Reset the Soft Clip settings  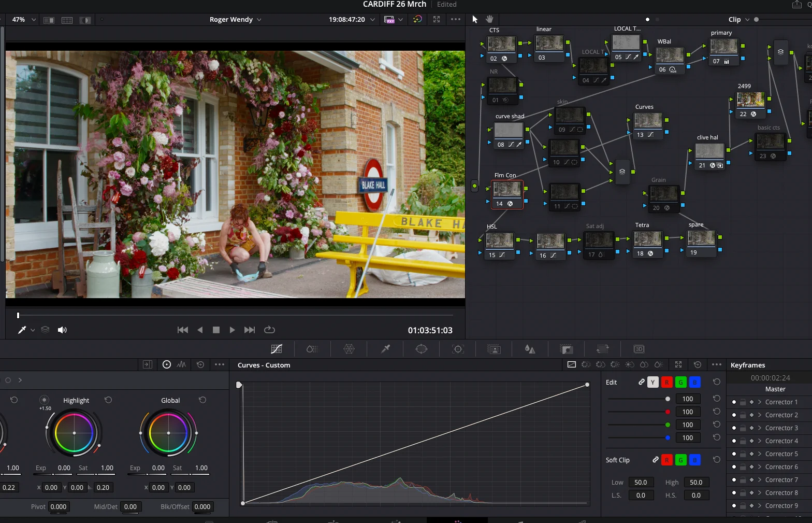pyautogui.click(x=717, y=460)
